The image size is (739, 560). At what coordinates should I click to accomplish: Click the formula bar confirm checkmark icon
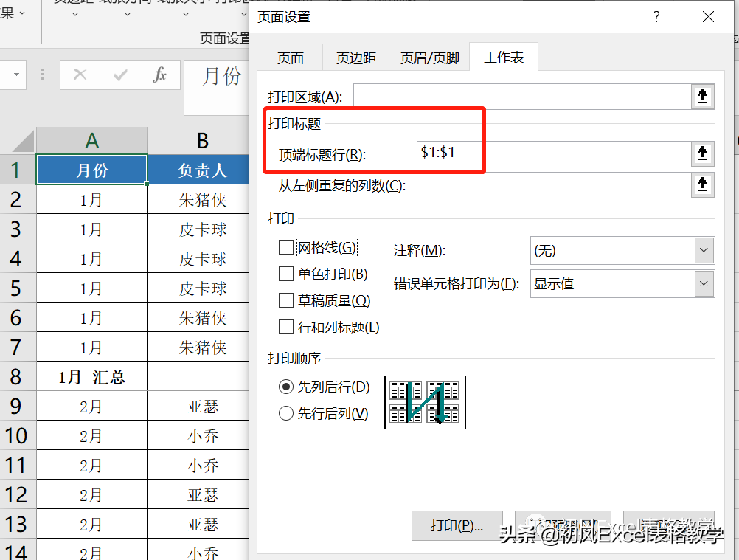point(120,75)
